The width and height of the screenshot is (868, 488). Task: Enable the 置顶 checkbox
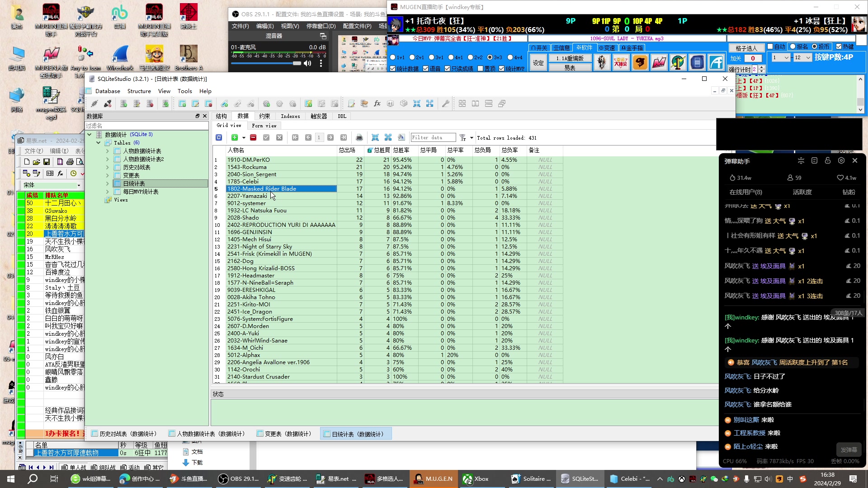[x=481, y=69]
